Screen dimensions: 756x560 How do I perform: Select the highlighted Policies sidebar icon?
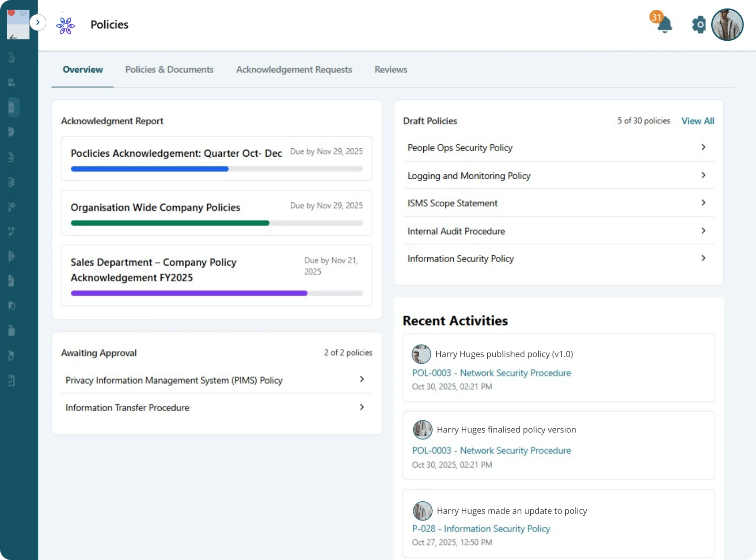click(x=12, y=108)
